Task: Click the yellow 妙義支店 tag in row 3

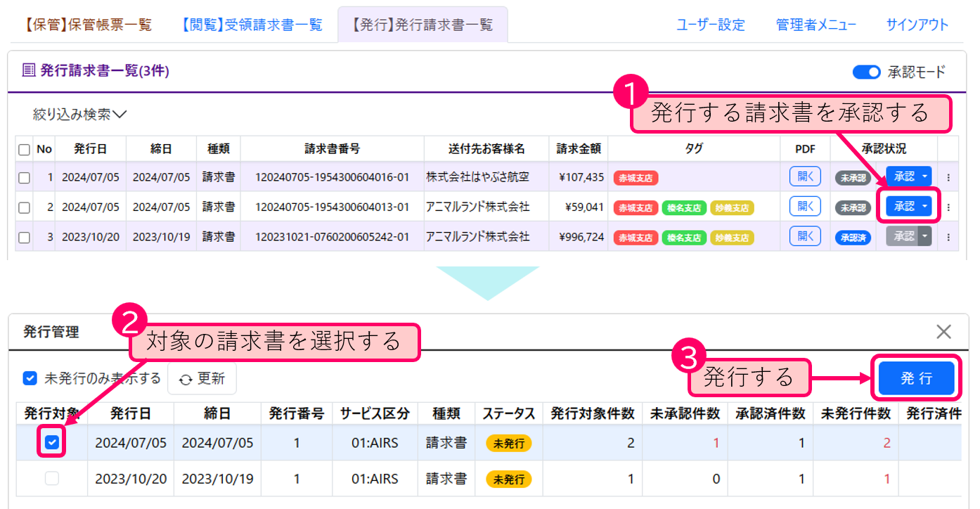Action: [x=732, y=238]
